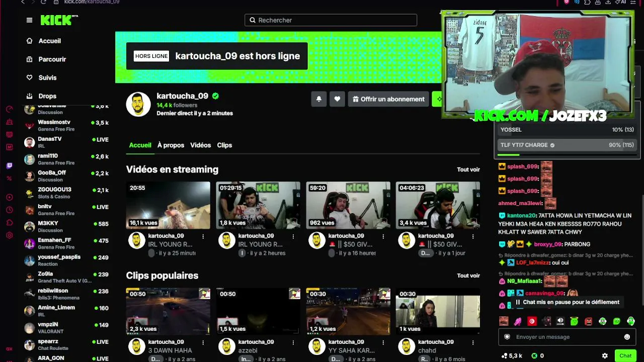644x362 pixels.
Task: Switch to the Vidéos tab
Action: click(x=200, y=145)
